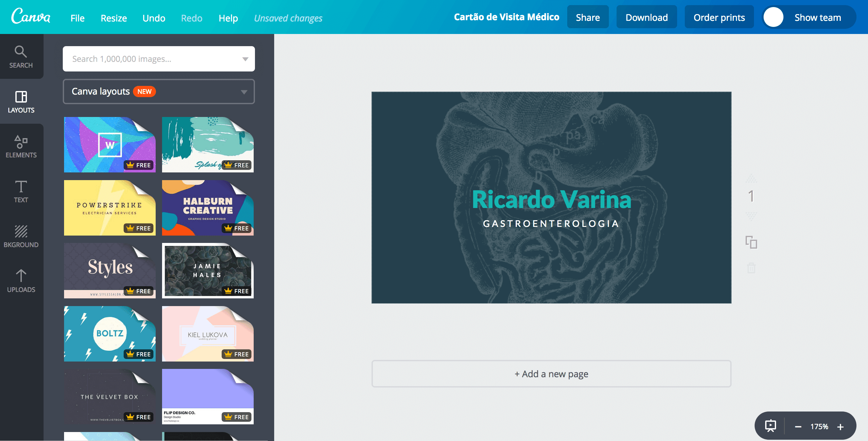
Task: Open the Layouts panel in sidebar
Action: pyautogui.click(x=21, y=102)
